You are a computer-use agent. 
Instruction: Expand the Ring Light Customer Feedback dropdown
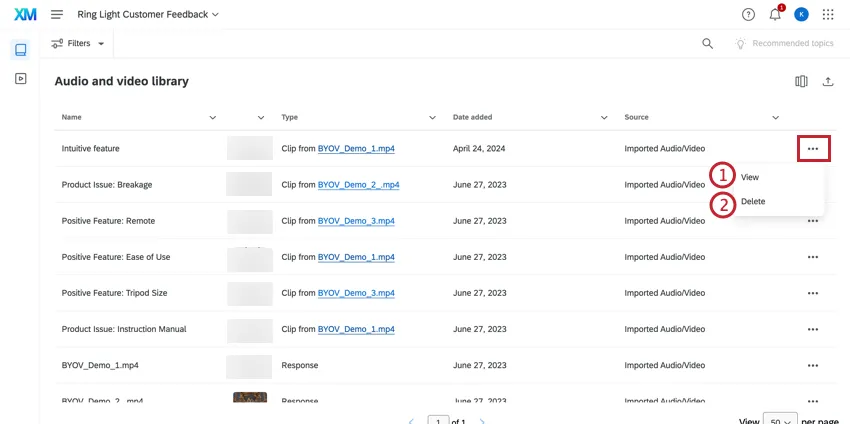(147, 15)
